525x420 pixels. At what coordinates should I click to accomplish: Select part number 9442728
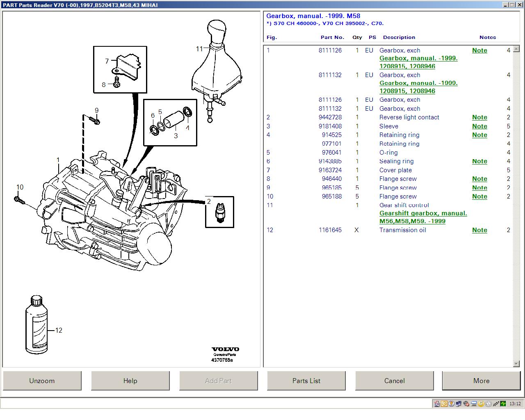330,117
